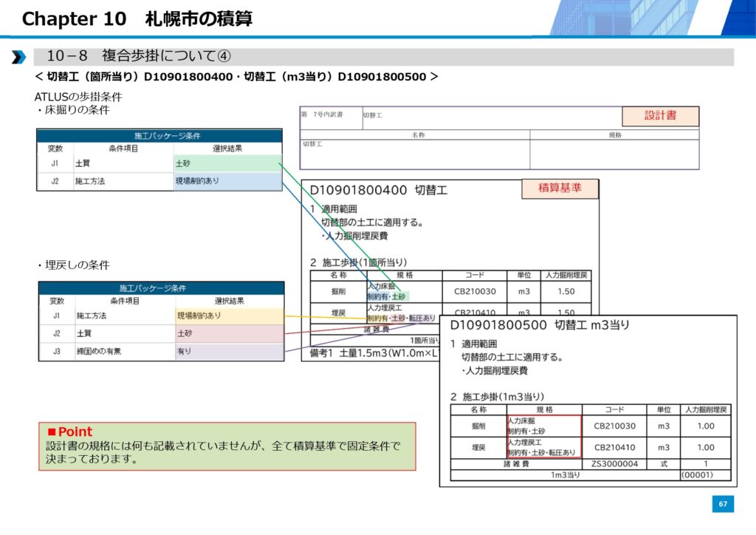Click the ZS3000004 code cell
Screen dimensions: 756x535
click(x=614, y=464)
